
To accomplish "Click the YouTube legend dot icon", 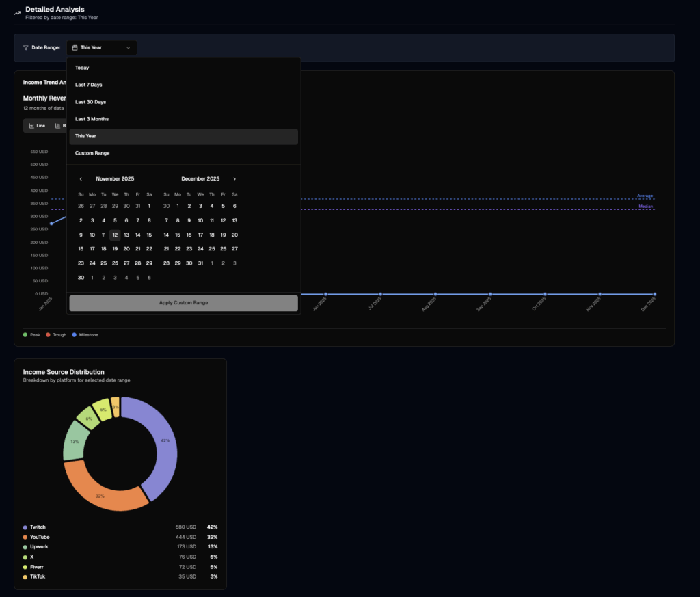I will tap(25, 537).
